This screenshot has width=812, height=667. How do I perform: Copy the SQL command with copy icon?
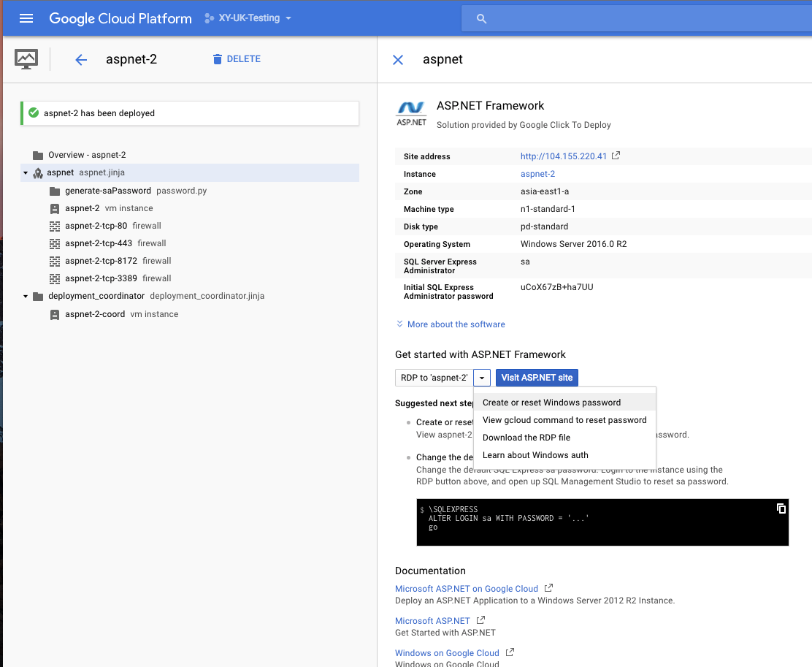point(781,508)
